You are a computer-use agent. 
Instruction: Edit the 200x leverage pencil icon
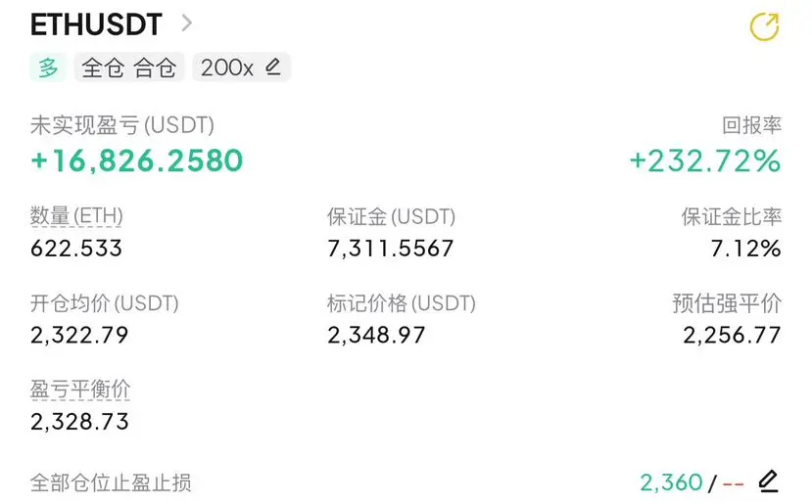click(273, 67)
